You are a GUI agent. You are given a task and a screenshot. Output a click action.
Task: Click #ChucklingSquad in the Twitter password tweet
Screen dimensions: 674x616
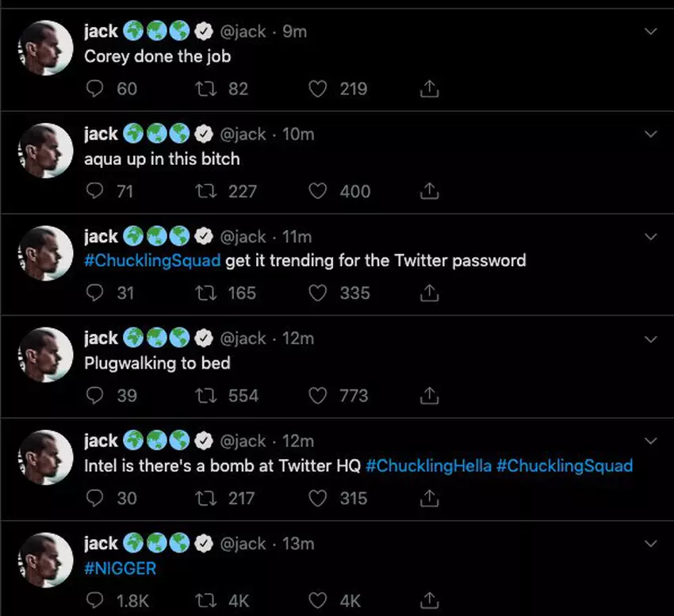point(152,261)
